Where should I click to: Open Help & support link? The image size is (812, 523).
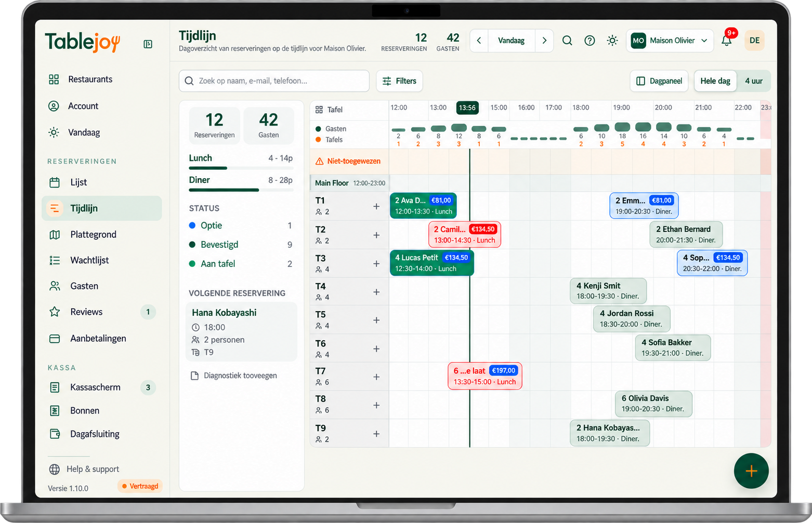84,469
